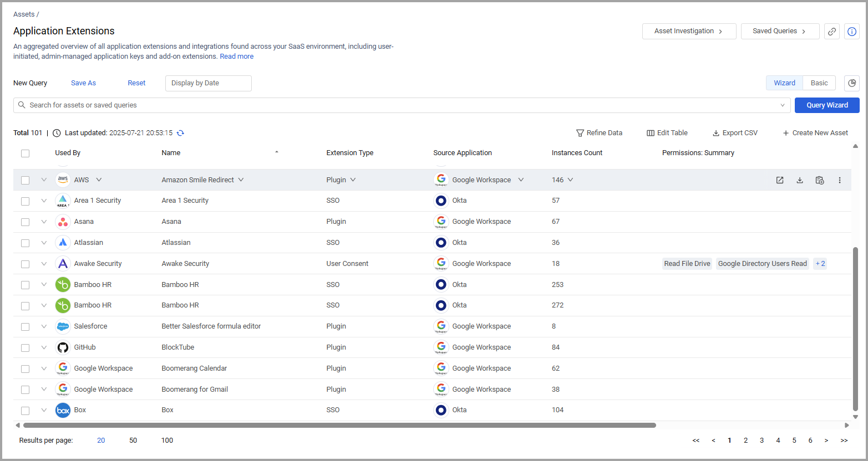Image resolution: width=868 pixels, height=461 pixels.
Task: Click the Reset link
Action: click(136, 83)
